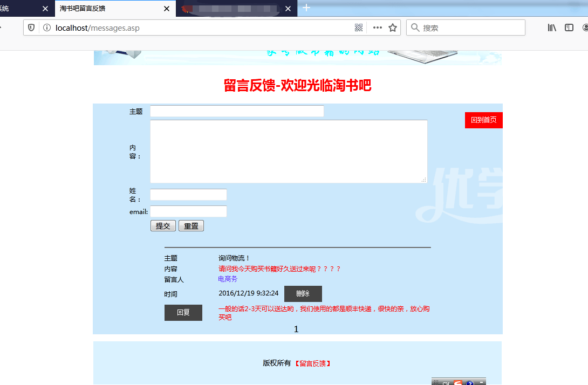
Task: Open the Library bookshelf icon
Action: click(552, 27)
